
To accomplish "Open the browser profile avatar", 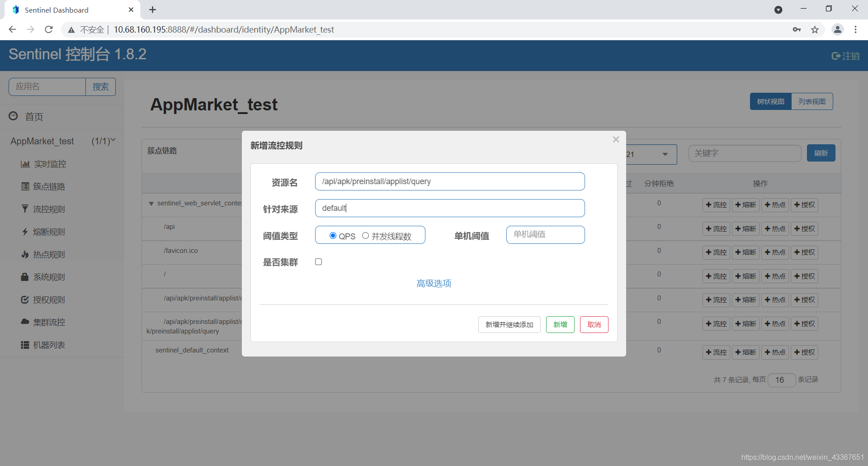I will [838, 29].
